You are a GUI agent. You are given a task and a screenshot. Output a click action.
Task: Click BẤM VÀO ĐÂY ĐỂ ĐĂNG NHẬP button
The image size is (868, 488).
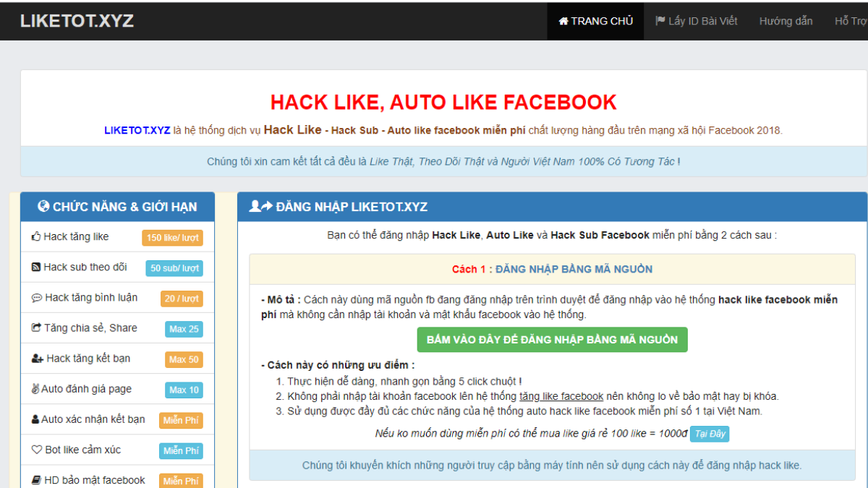[x=552, y=340]
